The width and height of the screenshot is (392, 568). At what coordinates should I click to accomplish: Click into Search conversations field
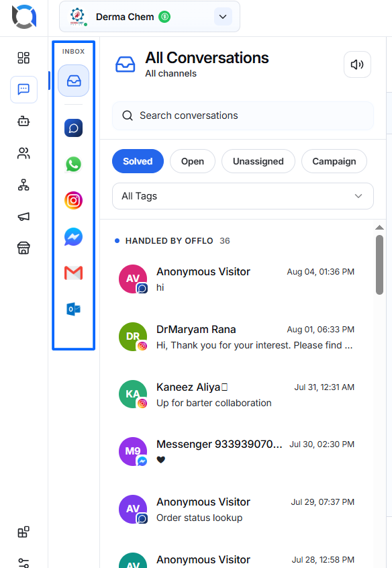pyautogui.click(x=243, y=115)
